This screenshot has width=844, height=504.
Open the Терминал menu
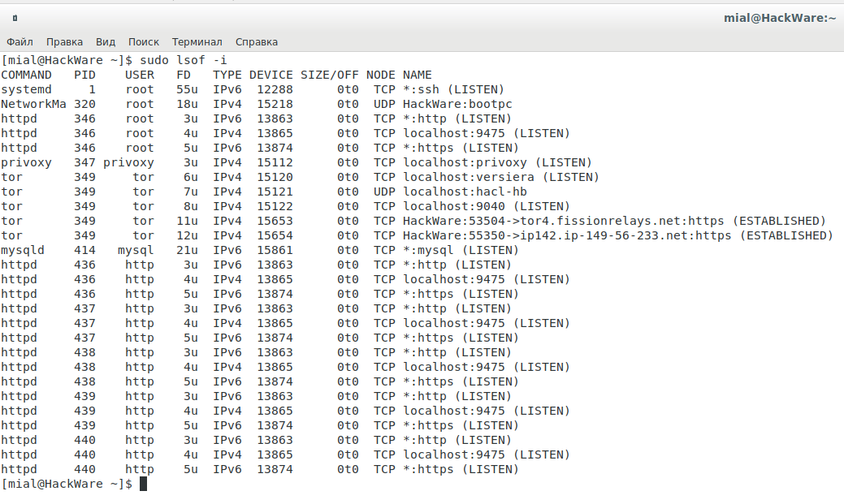click(x=197, y=41)
